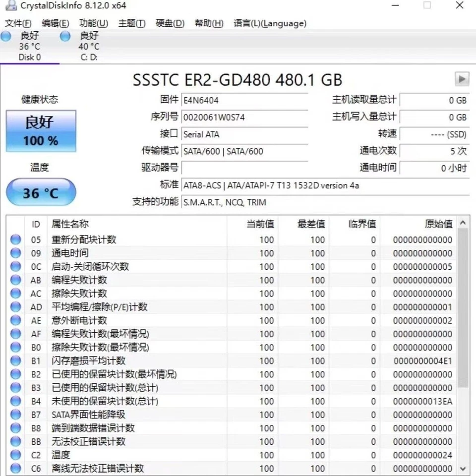The height and width of the screenshot is (476, 476).
Task: Click the blue status dot beside 温度
Action: click(15, 455)
